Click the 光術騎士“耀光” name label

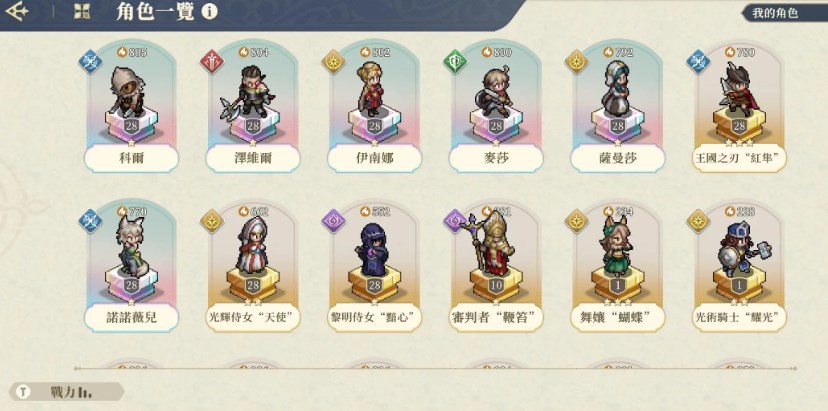[x=739, y=317]
